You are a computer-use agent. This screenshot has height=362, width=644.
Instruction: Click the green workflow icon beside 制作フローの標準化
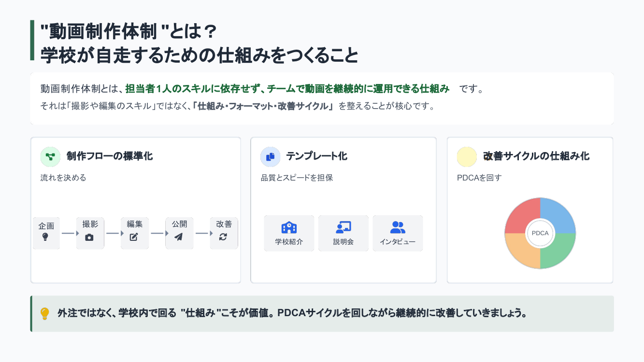[50, 156]
